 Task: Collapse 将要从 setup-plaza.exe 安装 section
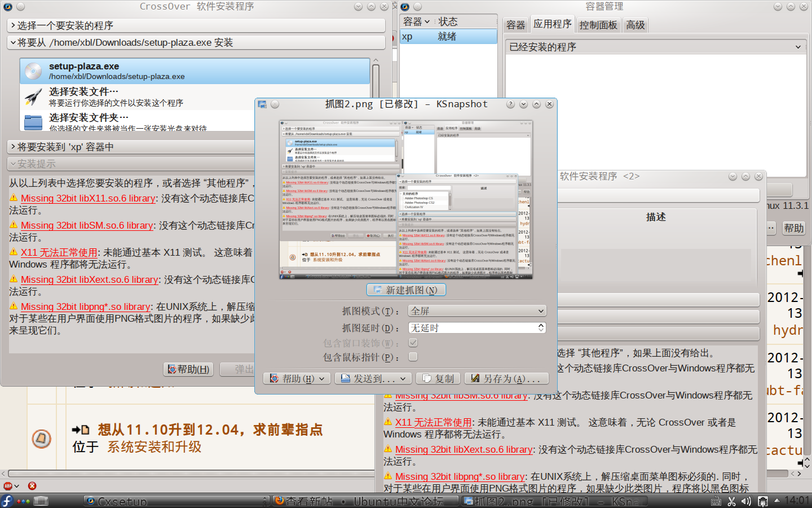click(x=196, y=42)
